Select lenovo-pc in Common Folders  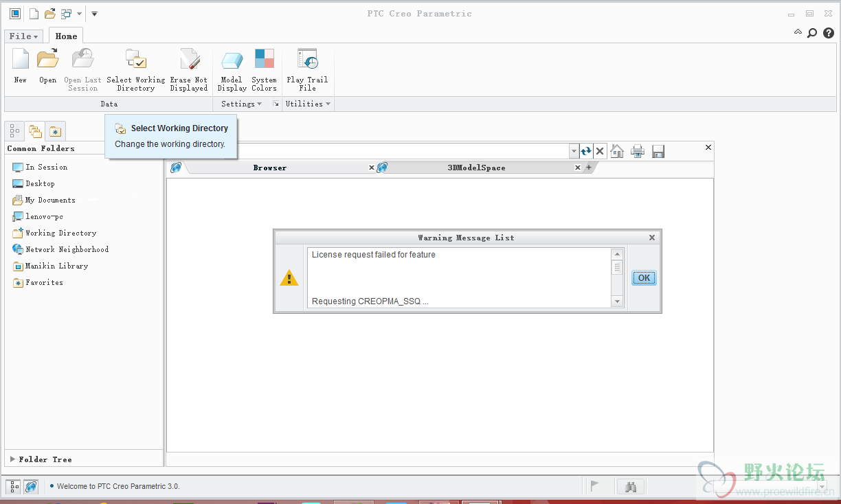point(38,216)
